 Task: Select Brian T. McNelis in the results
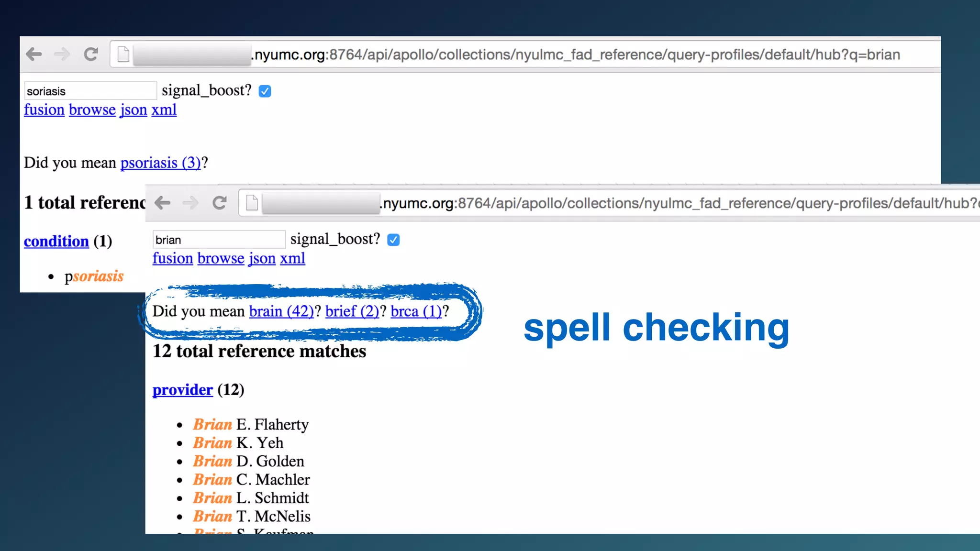click(x=252, y=516)
